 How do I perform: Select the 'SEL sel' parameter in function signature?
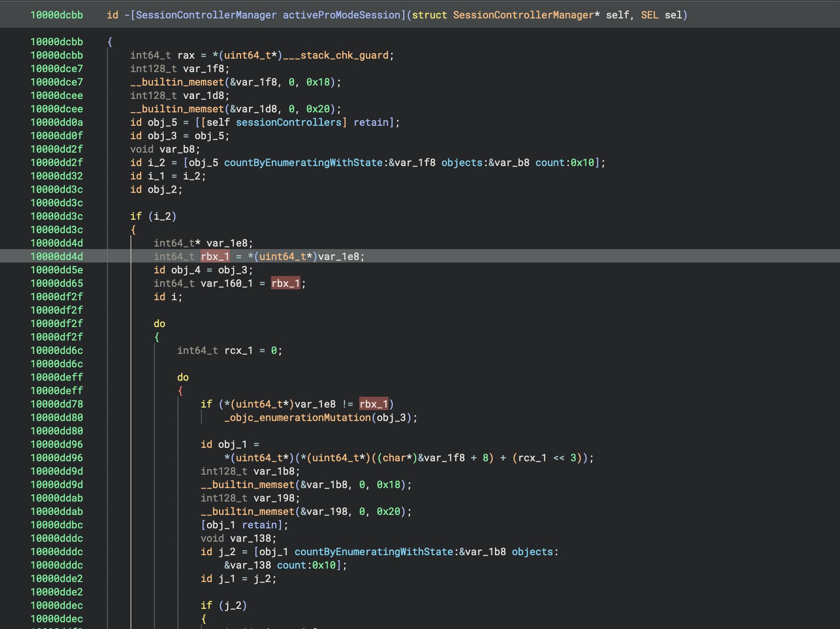coord(661,15)
